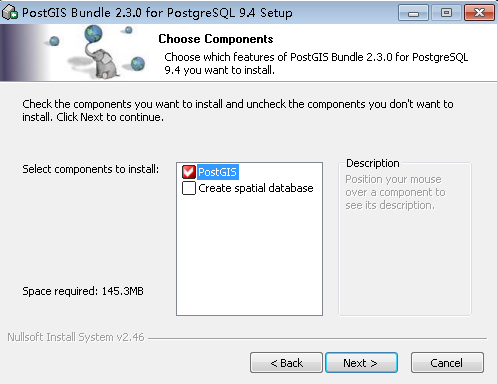The image size is (498, 384).
Task: Click the Nullsoft Install System v2.46 text
Action: pyautogui.click(x=76, y=337)
